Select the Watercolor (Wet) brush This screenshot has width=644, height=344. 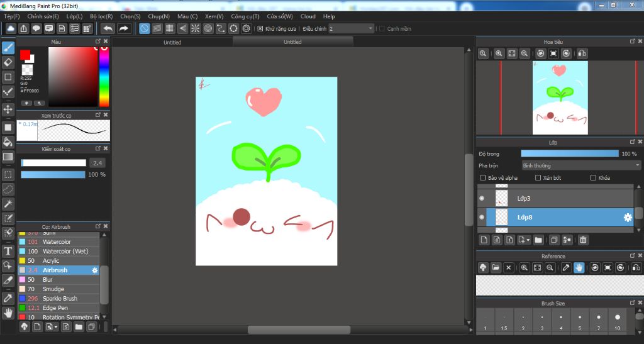coord(65,251)
